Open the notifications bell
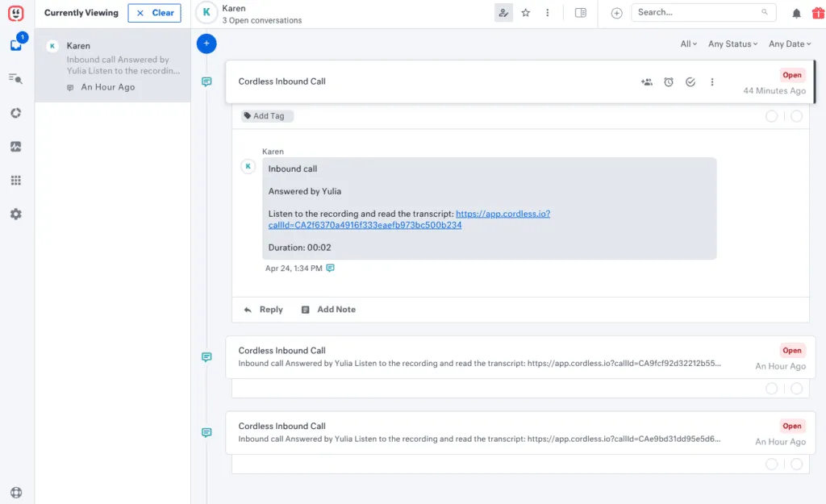826x504 pixels. (x=796, y=13)
